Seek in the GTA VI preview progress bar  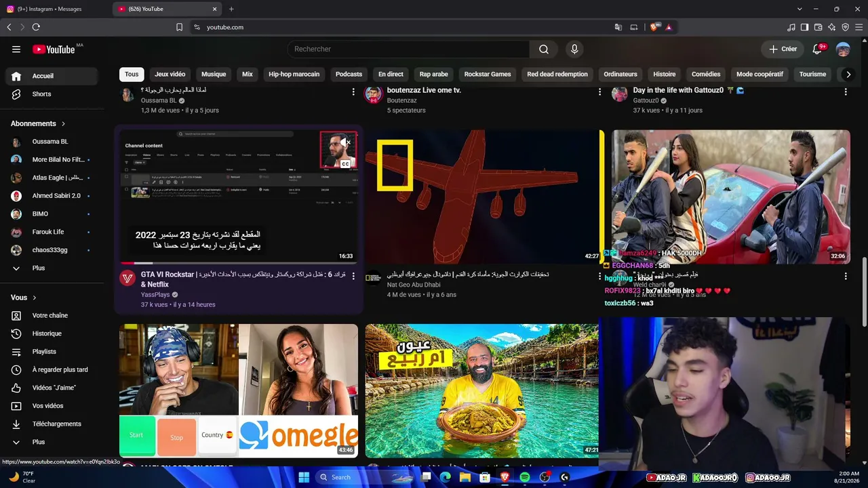(239, 263)
